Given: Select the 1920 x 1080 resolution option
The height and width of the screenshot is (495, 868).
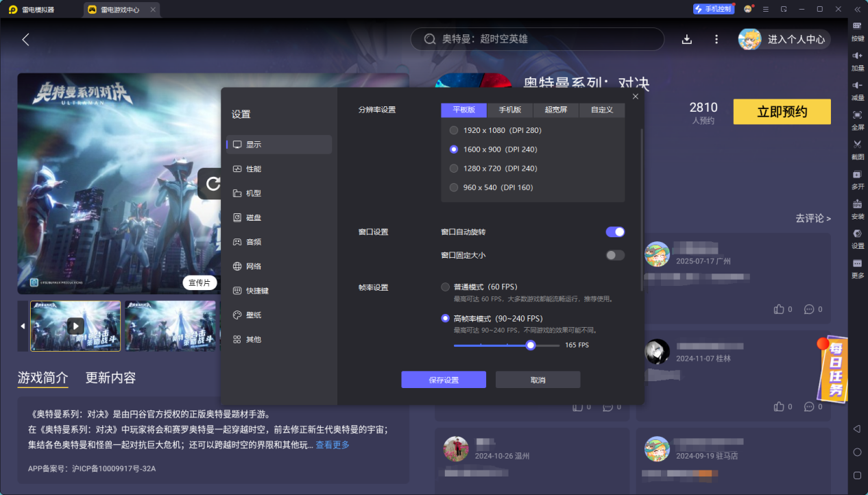Looking at the screenshot, I should 453,130.
